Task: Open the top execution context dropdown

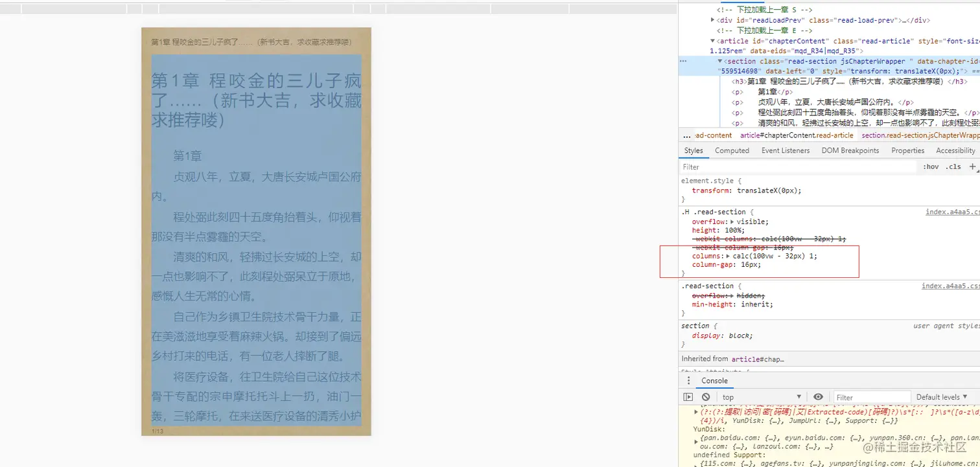Action: click(x=762, y=397)
